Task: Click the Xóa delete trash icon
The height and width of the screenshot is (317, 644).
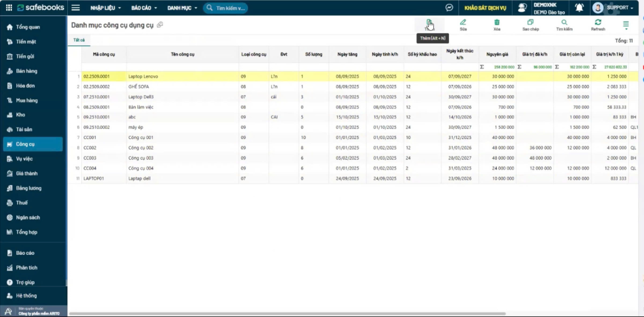Action: 497,25
